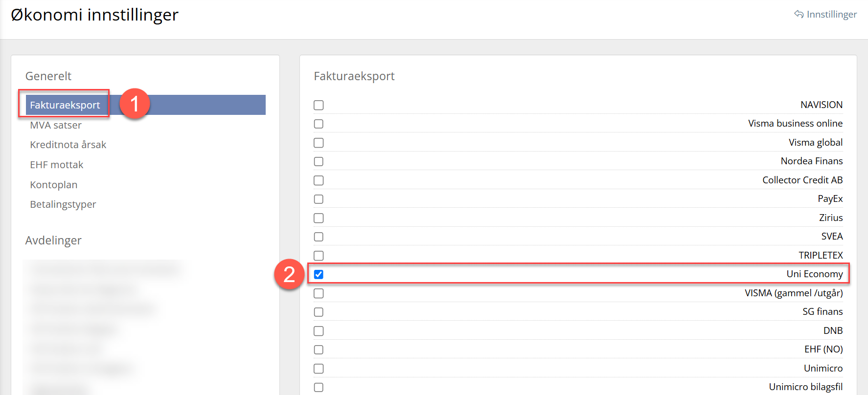Select EHF mottak in the sidebar

click(x=57, y=165)
